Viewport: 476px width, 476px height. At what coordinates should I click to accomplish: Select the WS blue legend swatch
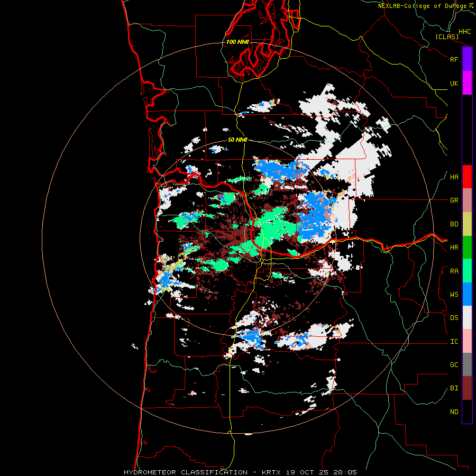tap(467, 294)
